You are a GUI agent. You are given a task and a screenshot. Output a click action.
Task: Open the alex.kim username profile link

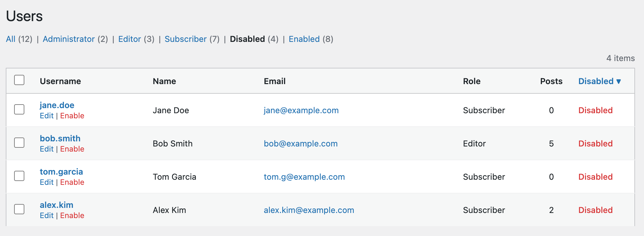pyautogui.click(x=56, y=205)
